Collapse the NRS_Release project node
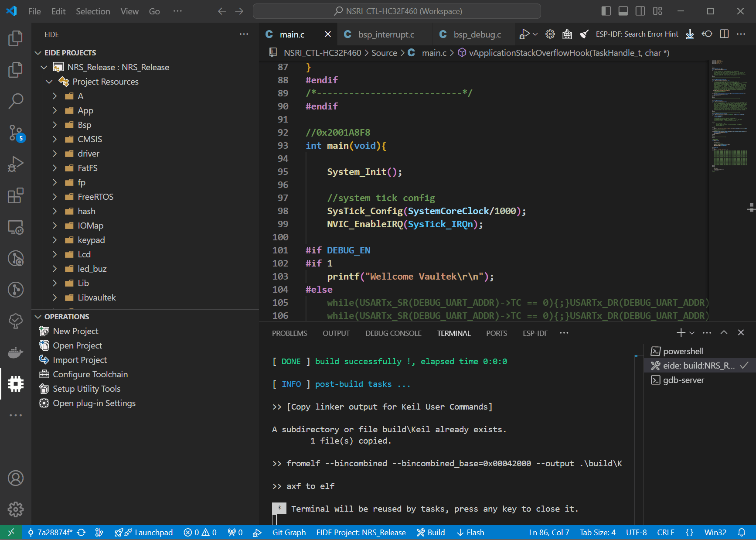This screenshot has width=756, height=540. tap(44, 67)
